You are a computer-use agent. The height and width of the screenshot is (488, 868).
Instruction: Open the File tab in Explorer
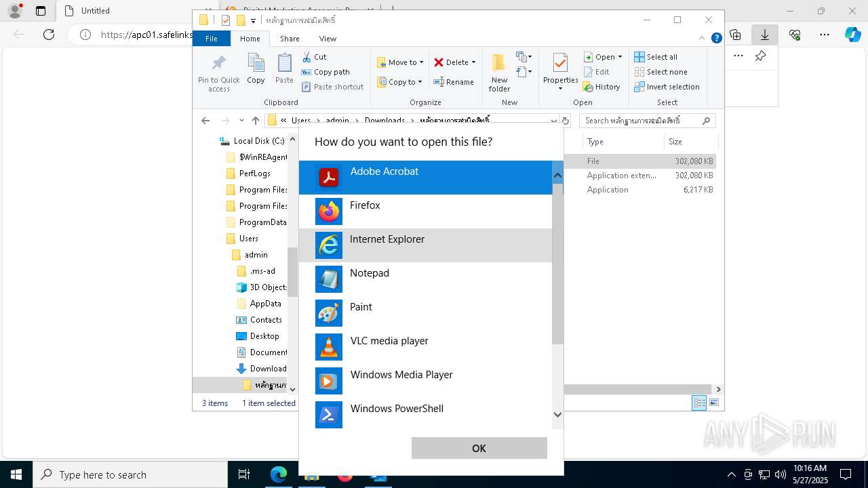pyautogui.click(x=212, y=39)
